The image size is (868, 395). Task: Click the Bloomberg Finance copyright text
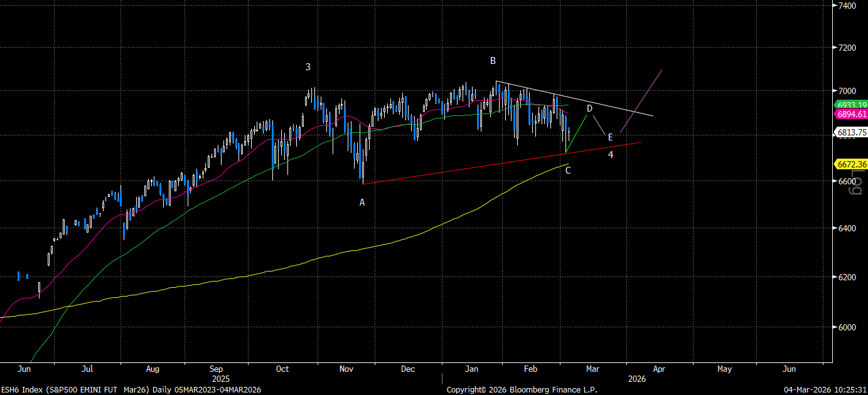coord(522,390)
